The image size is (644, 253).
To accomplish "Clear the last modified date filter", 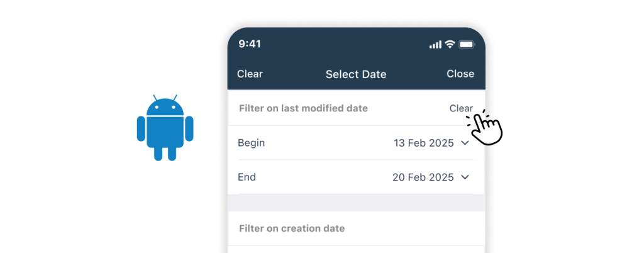I will coord(461,108).
